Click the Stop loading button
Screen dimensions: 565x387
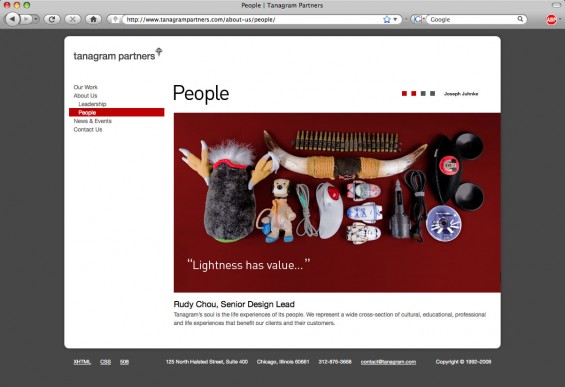coord(72,19)
